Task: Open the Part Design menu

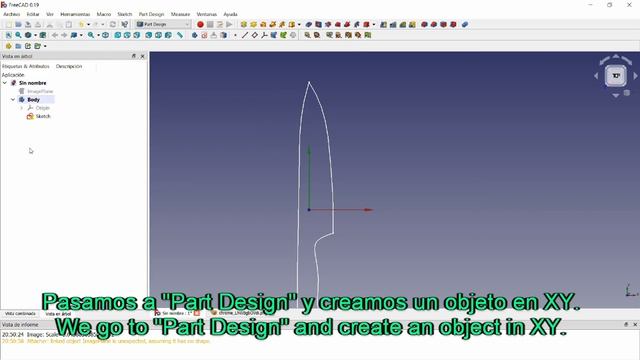Action: [151, 14]
